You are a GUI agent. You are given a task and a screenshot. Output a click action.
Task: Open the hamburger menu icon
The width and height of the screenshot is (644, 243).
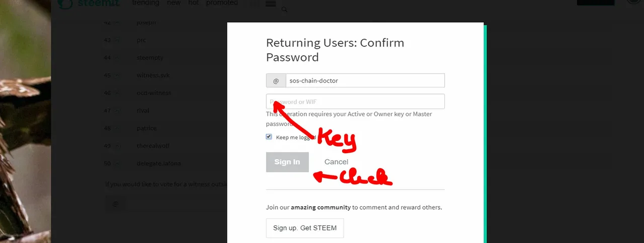tap(270, 4)
